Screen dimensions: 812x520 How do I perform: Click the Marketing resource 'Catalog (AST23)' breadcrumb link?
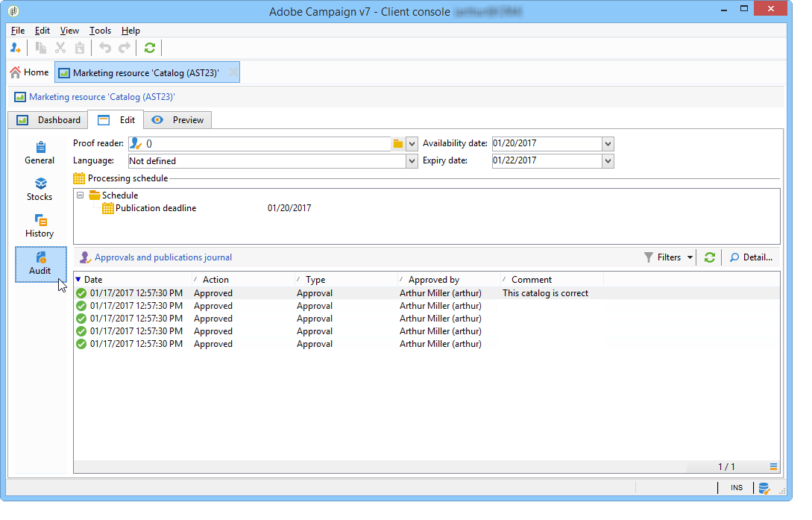(x=101, y=97)
